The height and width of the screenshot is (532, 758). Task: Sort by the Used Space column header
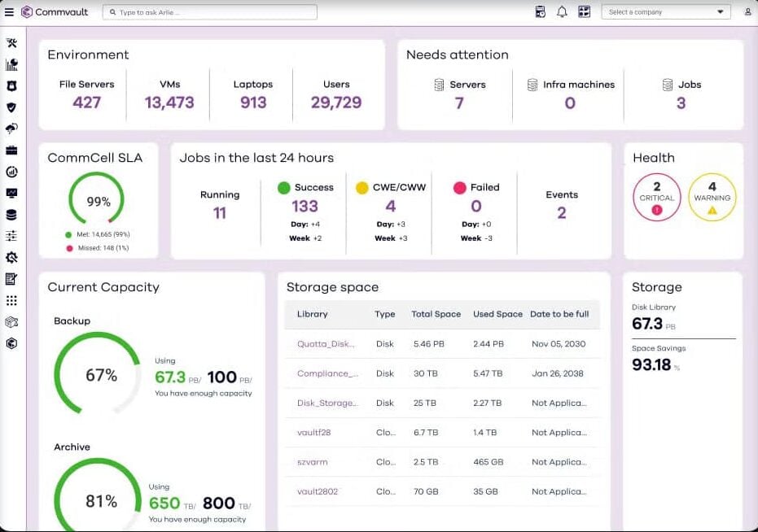(498, 314)
